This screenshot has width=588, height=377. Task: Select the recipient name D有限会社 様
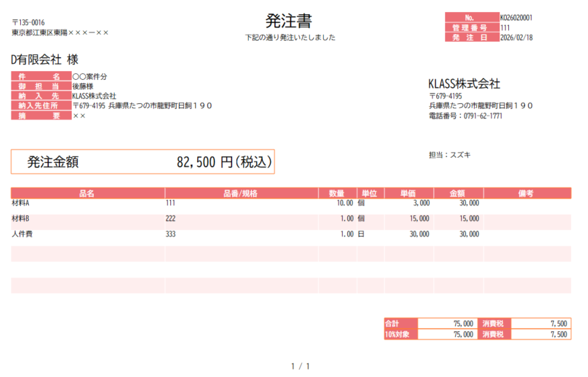(x=45, y=60)
